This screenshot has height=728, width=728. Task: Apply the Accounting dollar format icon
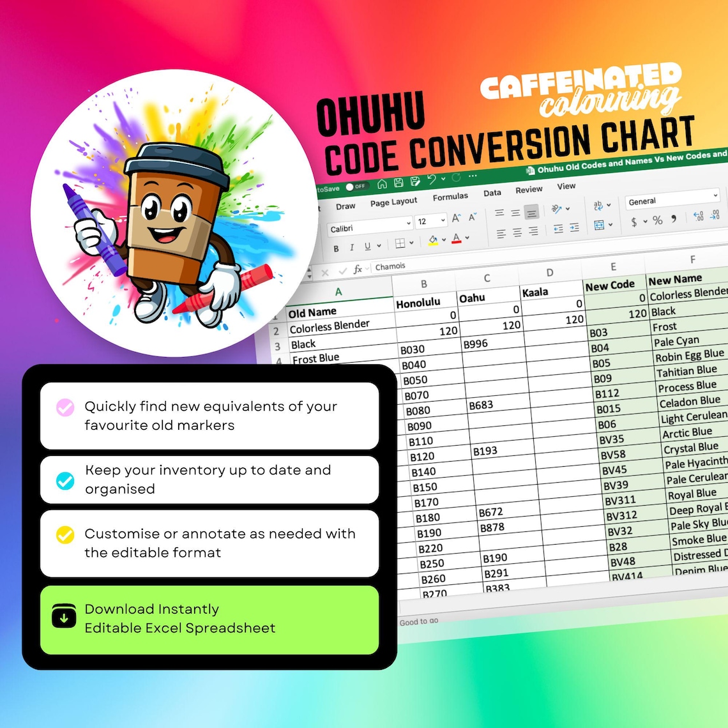click(x=633, y=222)
